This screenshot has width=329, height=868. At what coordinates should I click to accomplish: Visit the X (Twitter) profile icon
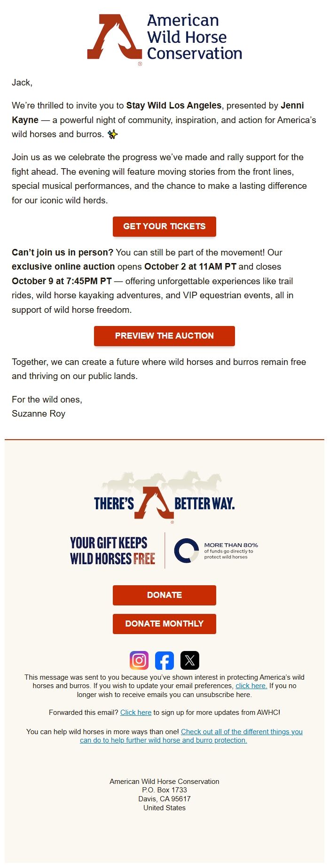pyautogui.click(x=190, y=660)
